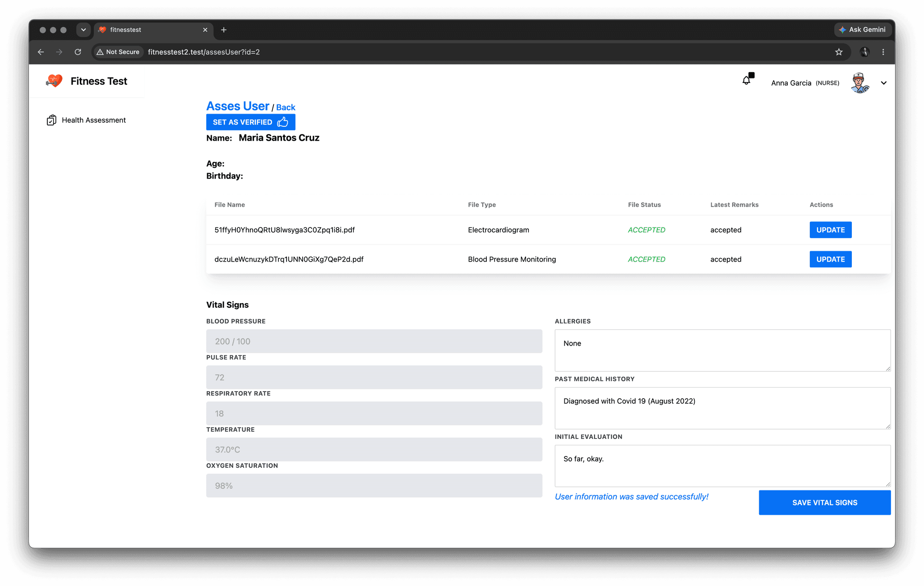This screenshot has width=924, height=586.
Task: Expand the user account dropdown chevron
Action: (x=883, y=83)
